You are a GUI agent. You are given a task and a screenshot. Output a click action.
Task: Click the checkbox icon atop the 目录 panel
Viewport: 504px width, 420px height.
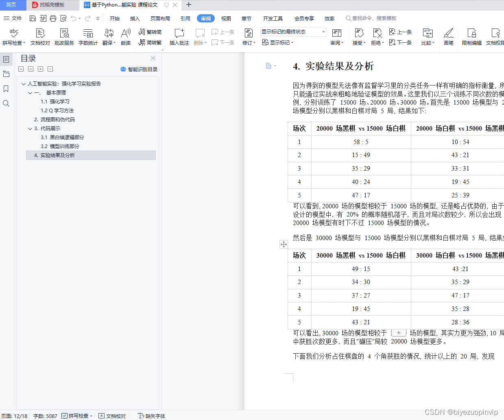point(21,69)
